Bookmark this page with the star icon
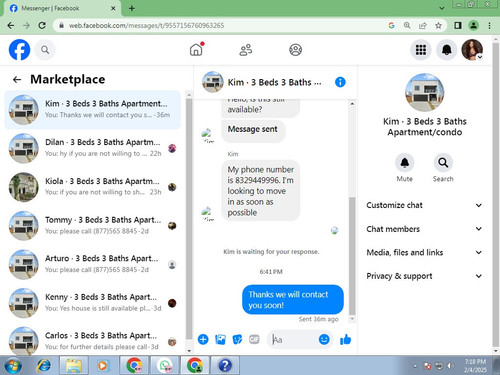Viewport: 500px width, 375px height. coord(438,25)
